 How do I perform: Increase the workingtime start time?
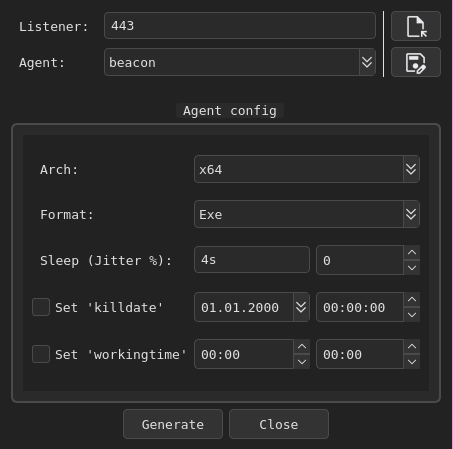302,347
